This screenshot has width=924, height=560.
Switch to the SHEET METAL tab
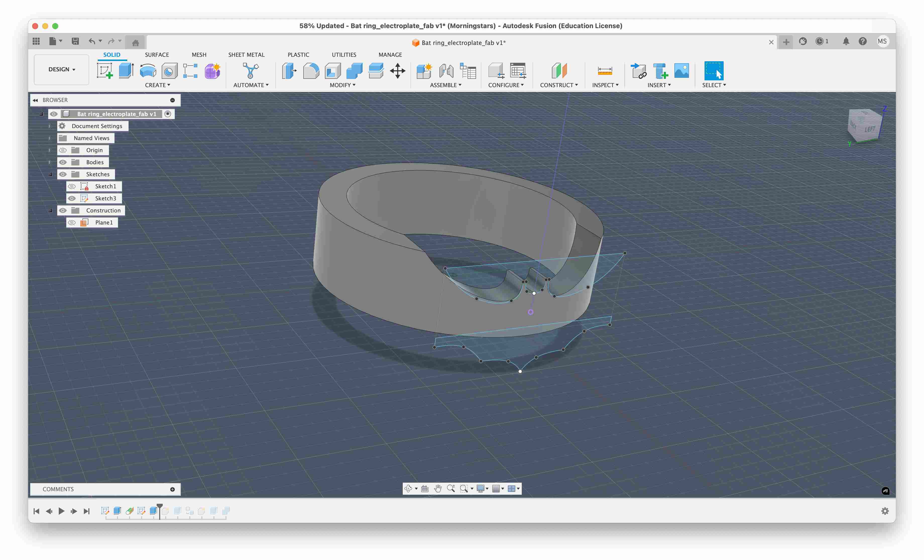point(246,55)
